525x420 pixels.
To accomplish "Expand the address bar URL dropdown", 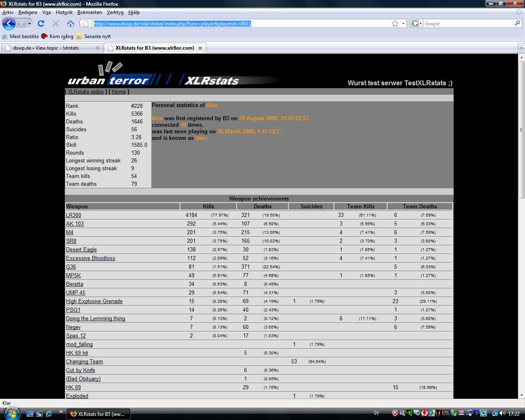I will [403, 23].
